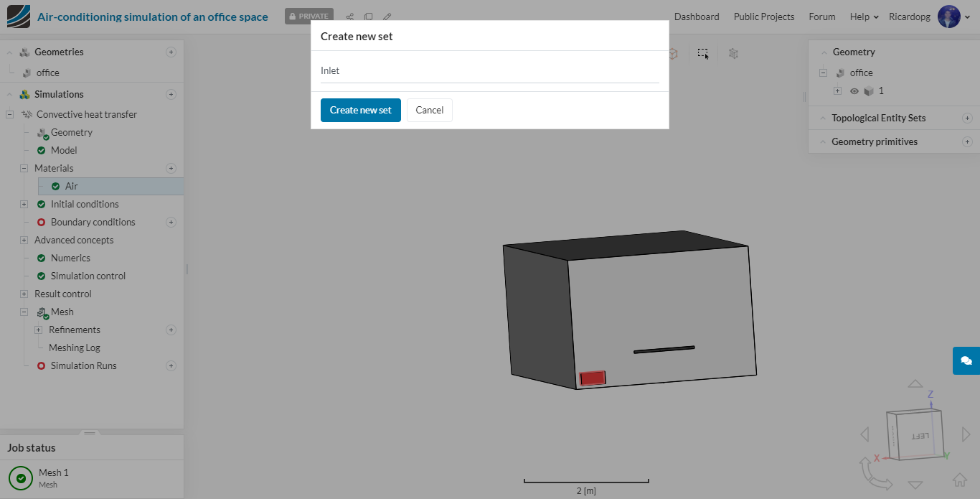
Task: Go to the Forum
Action: (822, 17)
